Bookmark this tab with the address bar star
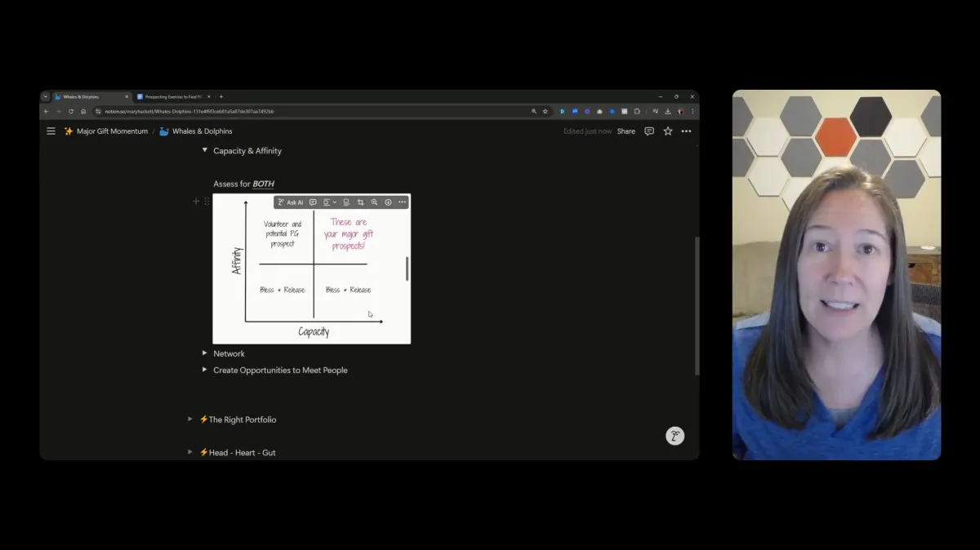Viewport: 980px width, 550px height. (545, 111)
